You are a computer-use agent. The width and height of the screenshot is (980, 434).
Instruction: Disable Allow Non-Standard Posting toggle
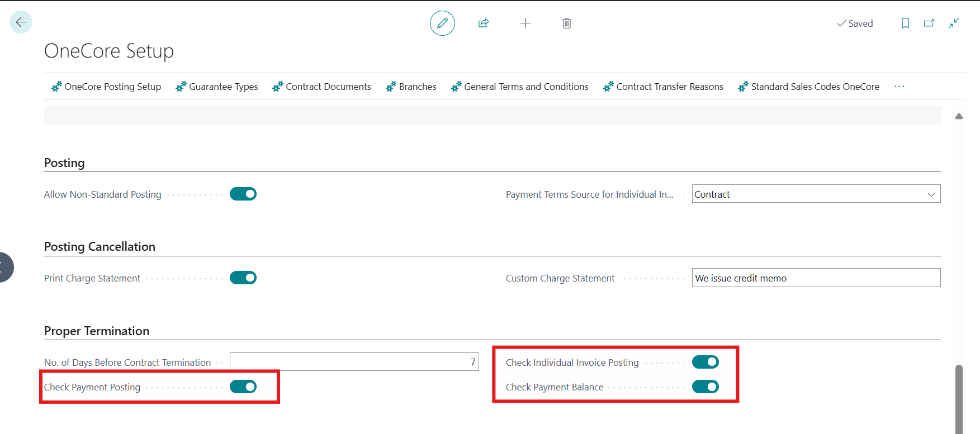[243, 194]
